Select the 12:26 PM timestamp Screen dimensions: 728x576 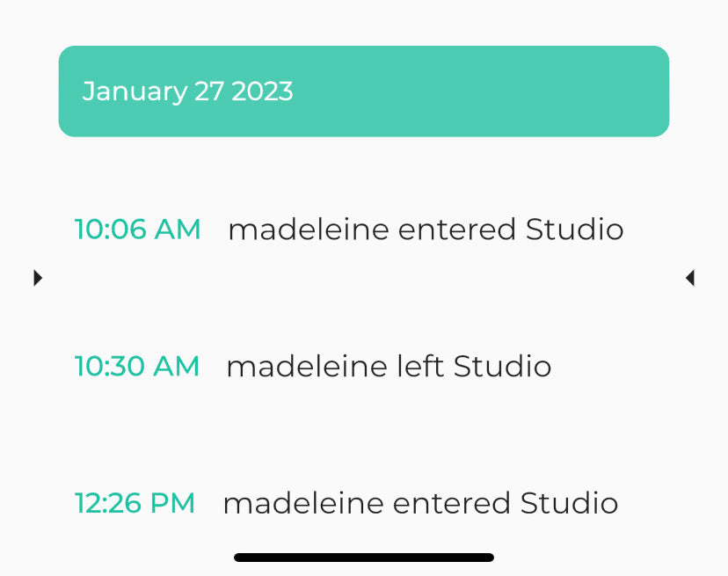[135, 503]
